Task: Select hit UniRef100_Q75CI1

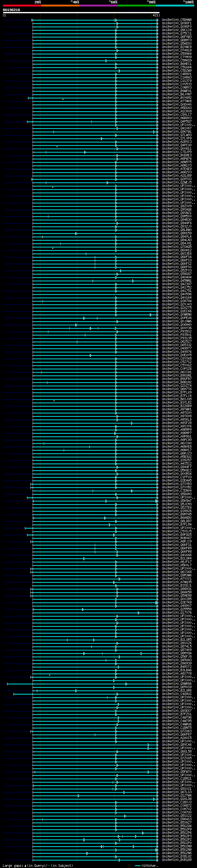Action: (177, 33)
